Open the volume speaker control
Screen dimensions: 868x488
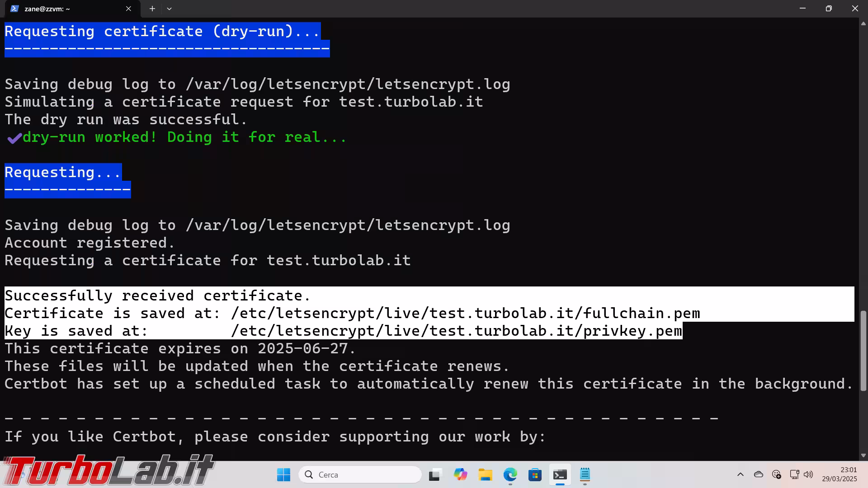(808, 474)
